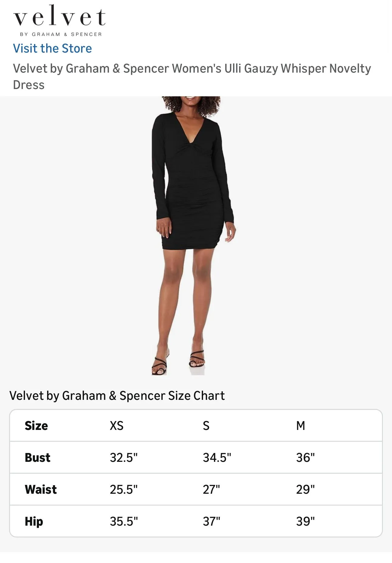Click the 32.5" bust measurement cell
Screen dimensions: 392x563
124,458
